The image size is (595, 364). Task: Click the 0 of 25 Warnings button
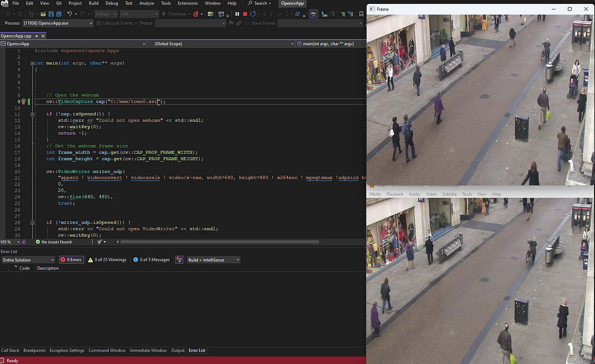(107, 259)
